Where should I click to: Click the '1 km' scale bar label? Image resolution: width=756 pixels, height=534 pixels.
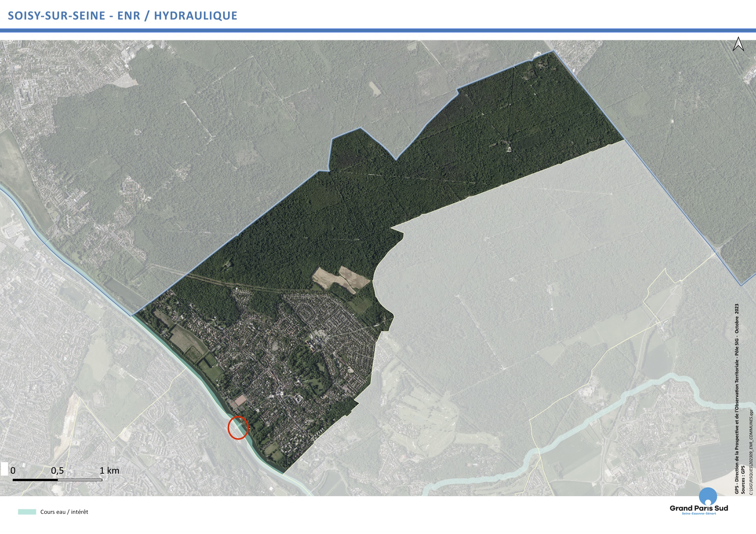[110, 471]
